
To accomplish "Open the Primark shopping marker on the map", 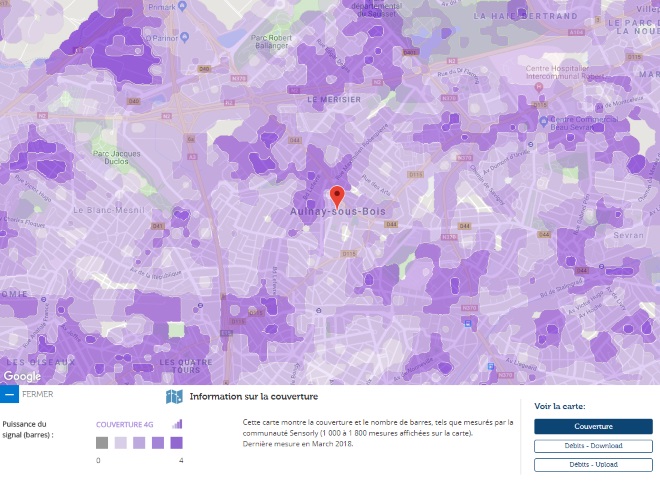I will click(182, 6).
